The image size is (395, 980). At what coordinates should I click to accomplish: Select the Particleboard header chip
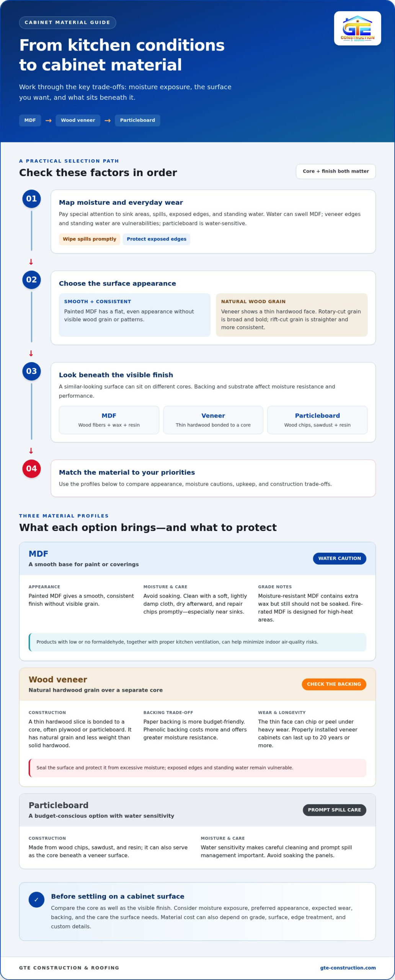[137, 120]
